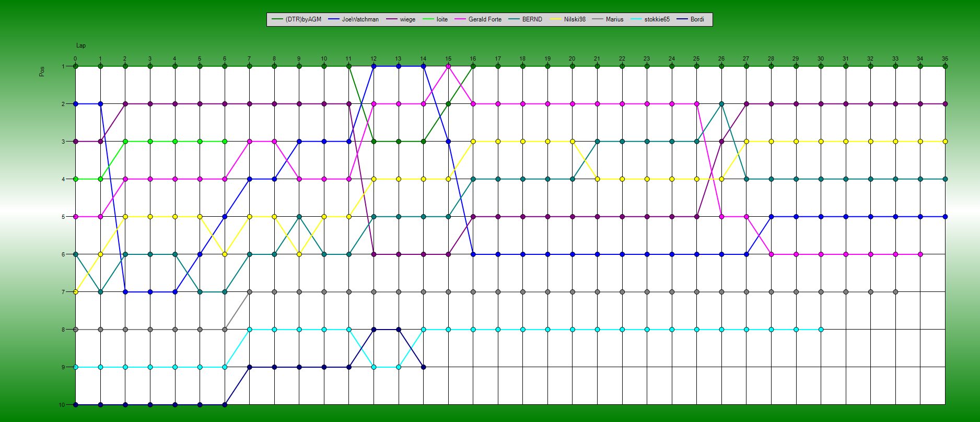
Task: Select dark green point at lap 35, position 1
Action: click(945, 66)
